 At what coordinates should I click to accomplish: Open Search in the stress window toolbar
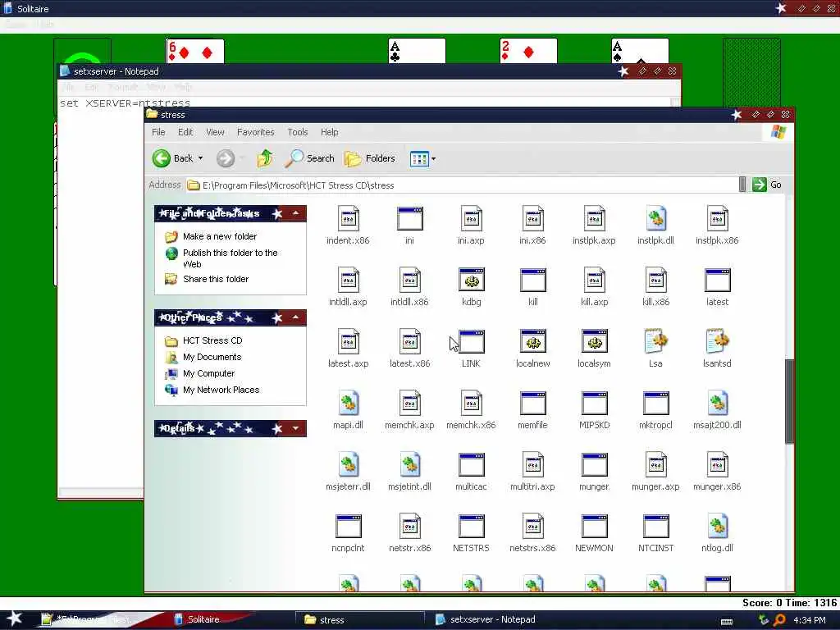pos(309,158)
